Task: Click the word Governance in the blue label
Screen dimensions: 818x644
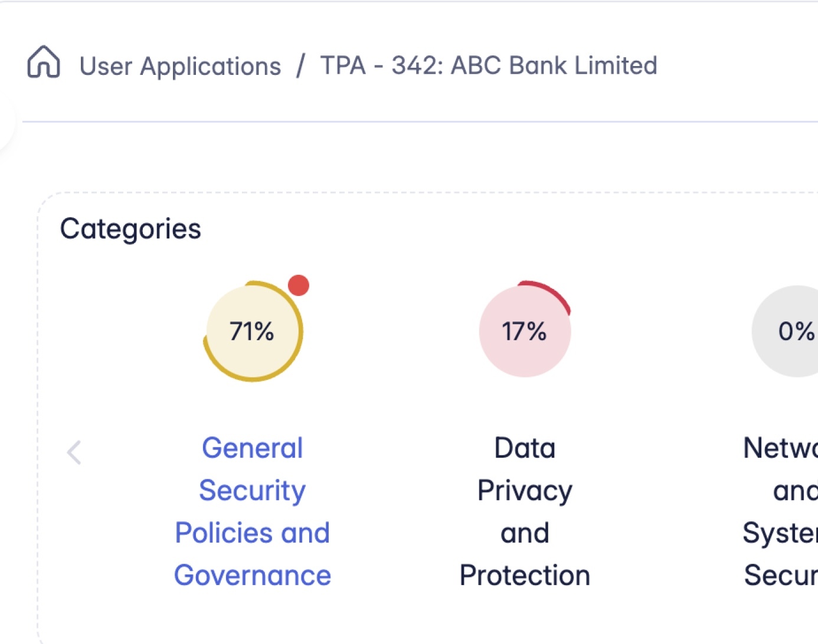Action: coord(253,575)
